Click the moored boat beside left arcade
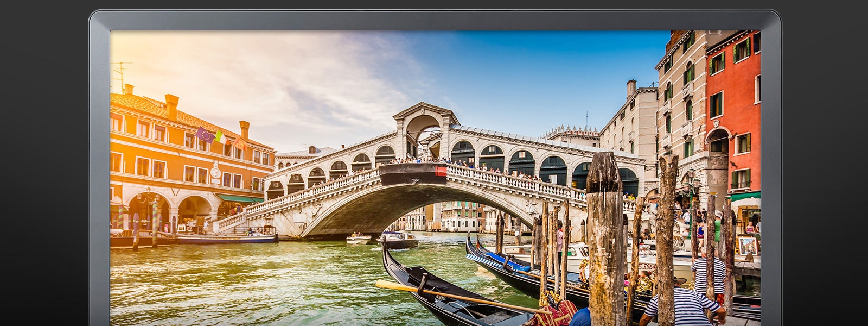This screenshot has width=868, height=326. click(x=227, y=237)
